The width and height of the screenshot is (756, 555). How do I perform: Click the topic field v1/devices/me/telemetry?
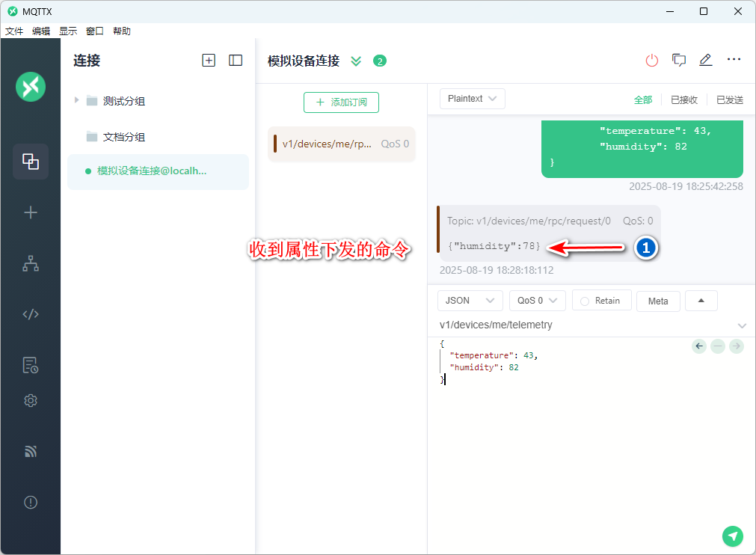[x=583, y=325]
